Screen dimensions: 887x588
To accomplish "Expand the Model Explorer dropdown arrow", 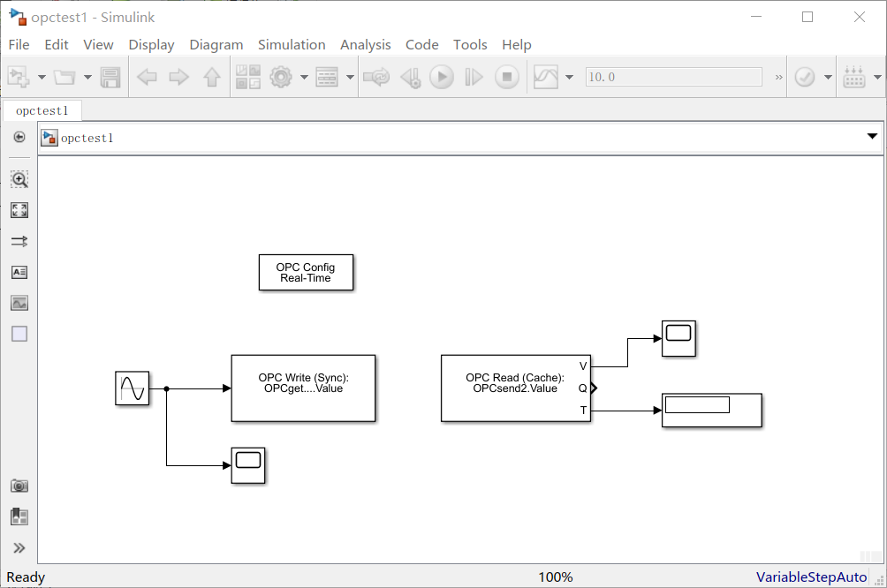I will pyautogui.click(x=350, y=77).
